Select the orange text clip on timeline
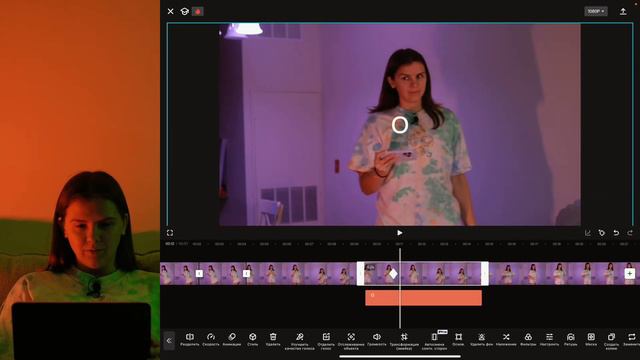Screen dimensions: 640x360 (423, 298)
